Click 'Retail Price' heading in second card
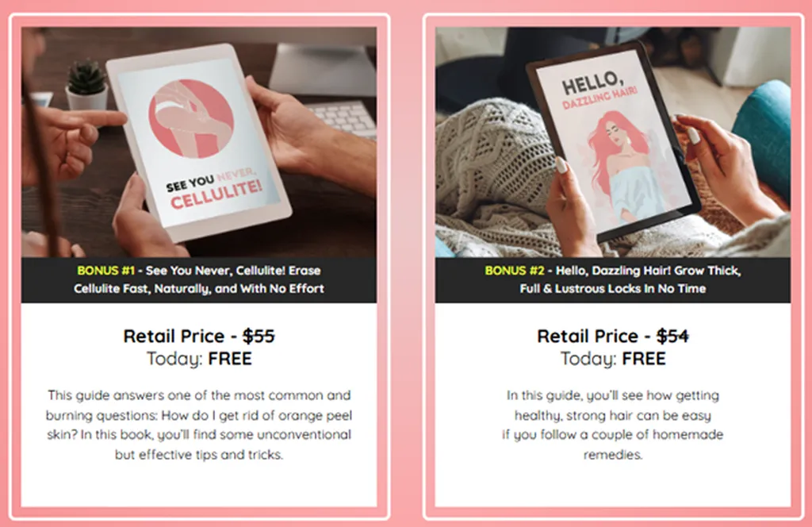Viewport: 812px width, 527px height. [588, 337]
